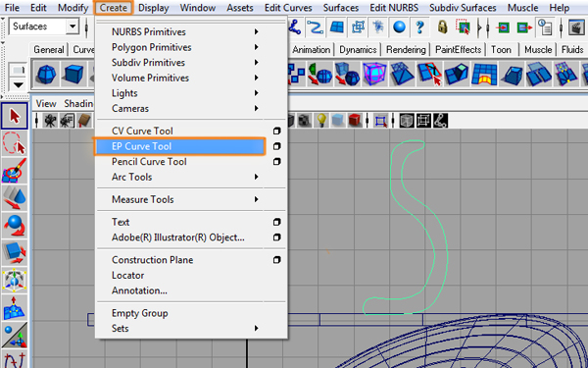Switch to the Rendering shelf tab

point(406,50)
